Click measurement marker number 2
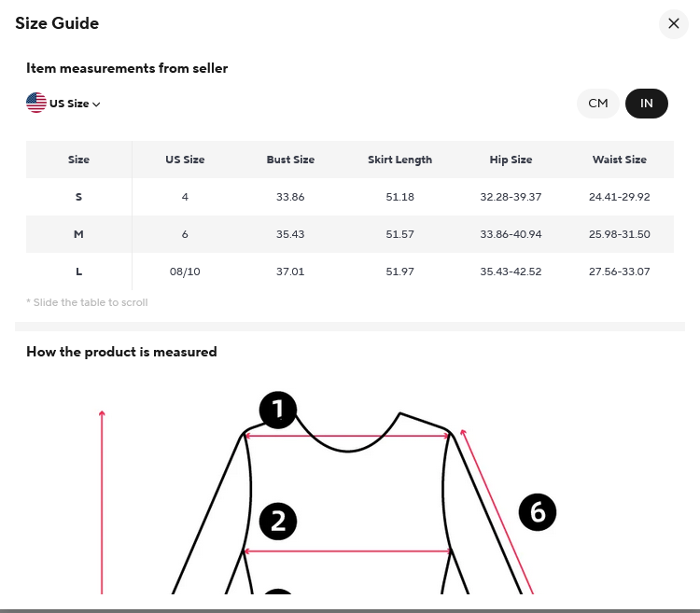 pos(277,522)
